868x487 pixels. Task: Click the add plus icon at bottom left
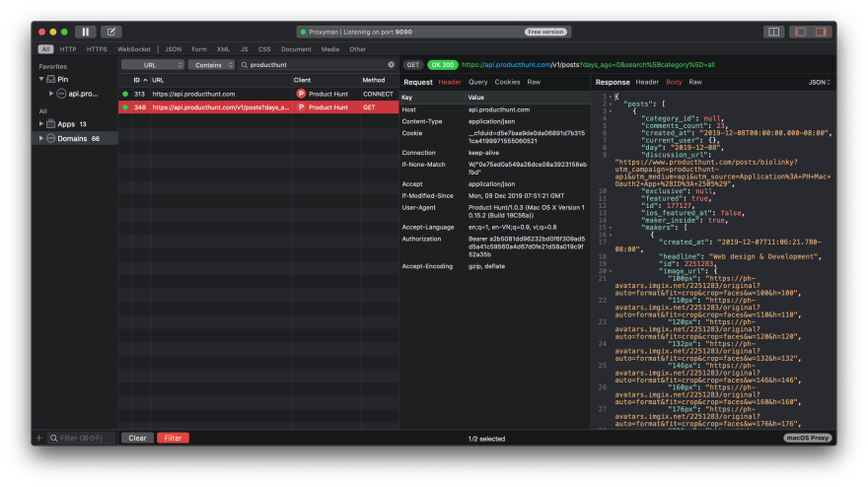tap(39, 439)
